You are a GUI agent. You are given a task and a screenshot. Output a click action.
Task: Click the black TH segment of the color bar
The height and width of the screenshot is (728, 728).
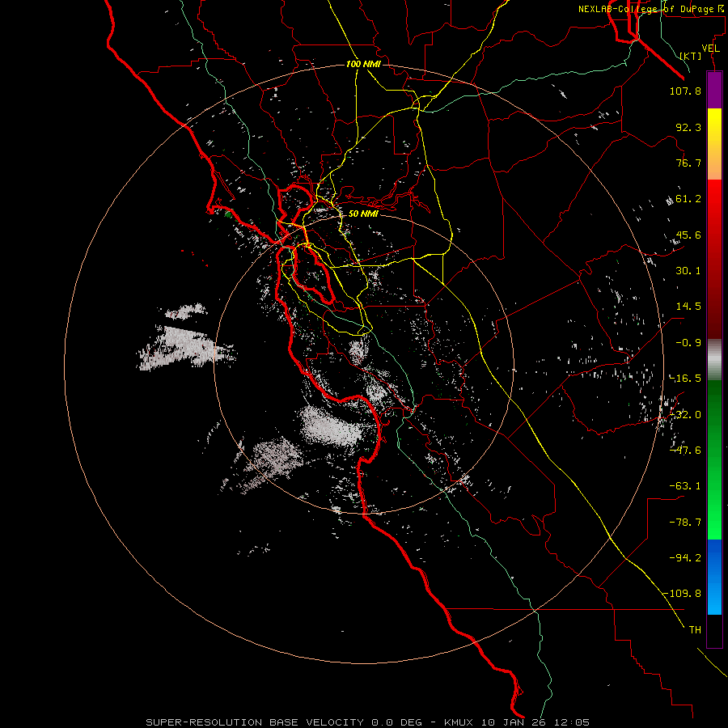(x=714, y=631)
